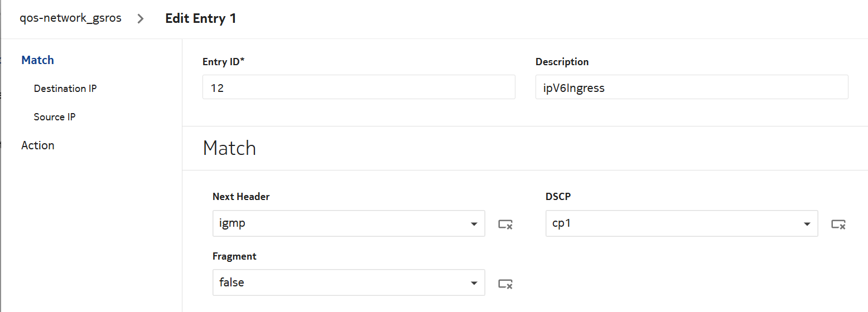This screenshot has width=868, height=312.
Task: Jump to the Source IP section
Action: pyautogui.click(x=55, y=117)
